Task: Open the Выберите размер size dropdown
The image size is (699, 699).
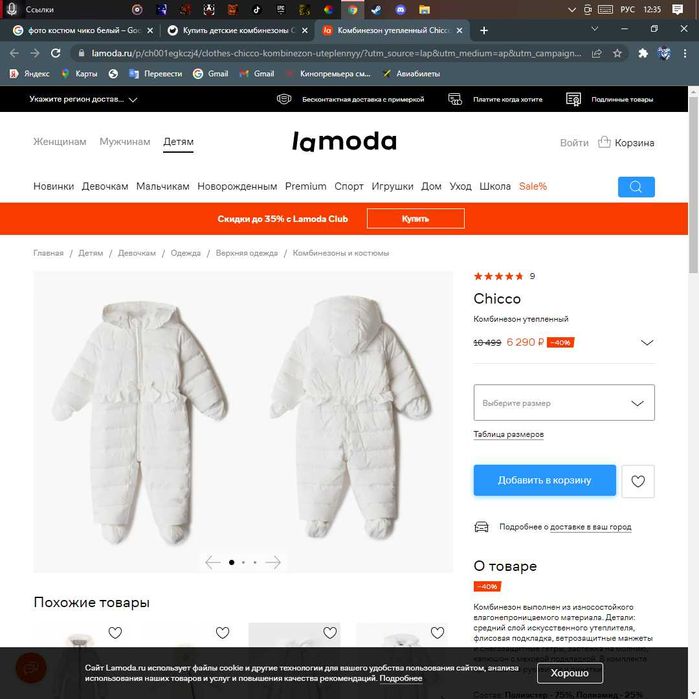Action: click(x=563, y=403)
